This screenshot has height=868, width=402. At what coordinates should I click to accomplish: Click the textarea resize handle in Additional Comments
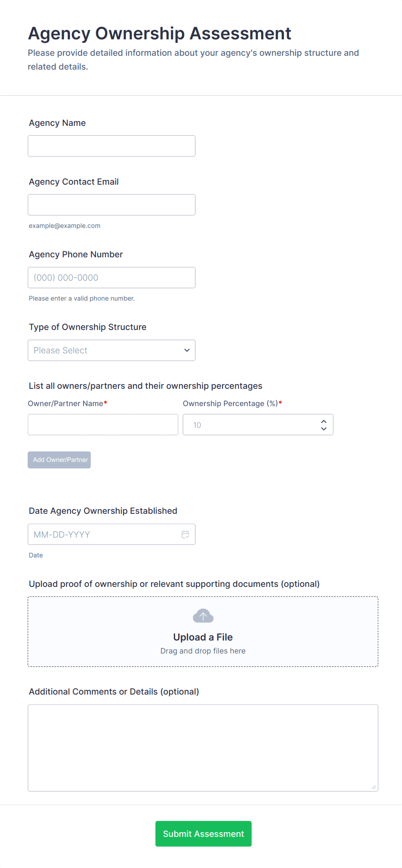point(373,787)
